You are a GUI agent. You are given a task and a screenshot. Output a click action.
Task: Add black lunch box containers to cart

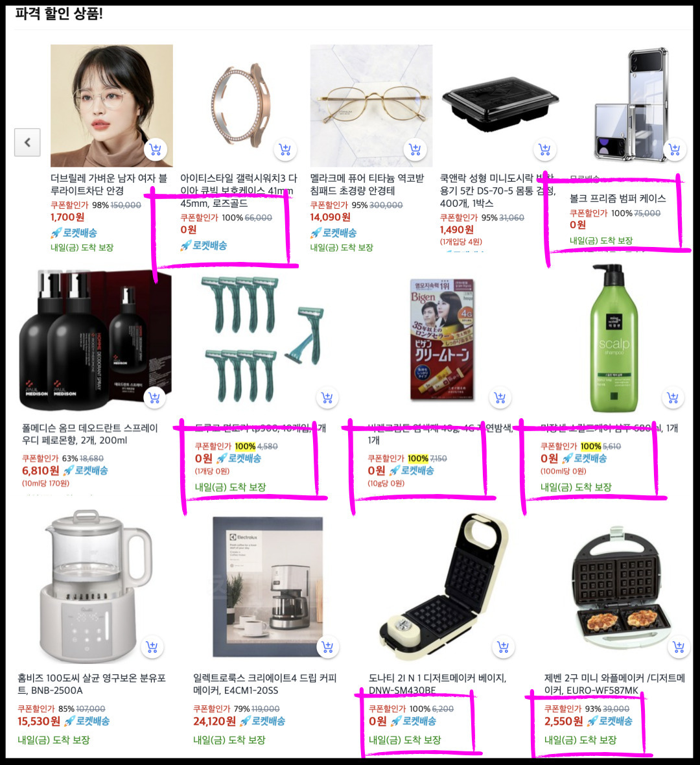[545, 149]
